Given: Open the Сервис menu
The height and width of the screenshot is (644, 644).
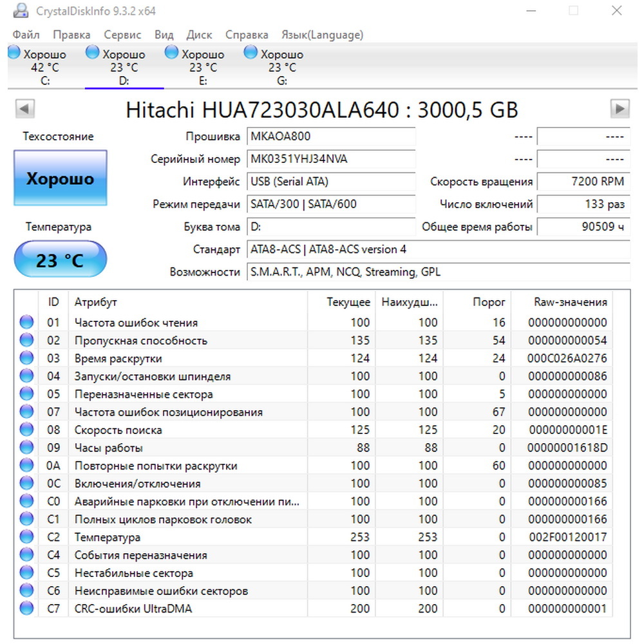Looking at the screenshot, I should click(122, 35).
